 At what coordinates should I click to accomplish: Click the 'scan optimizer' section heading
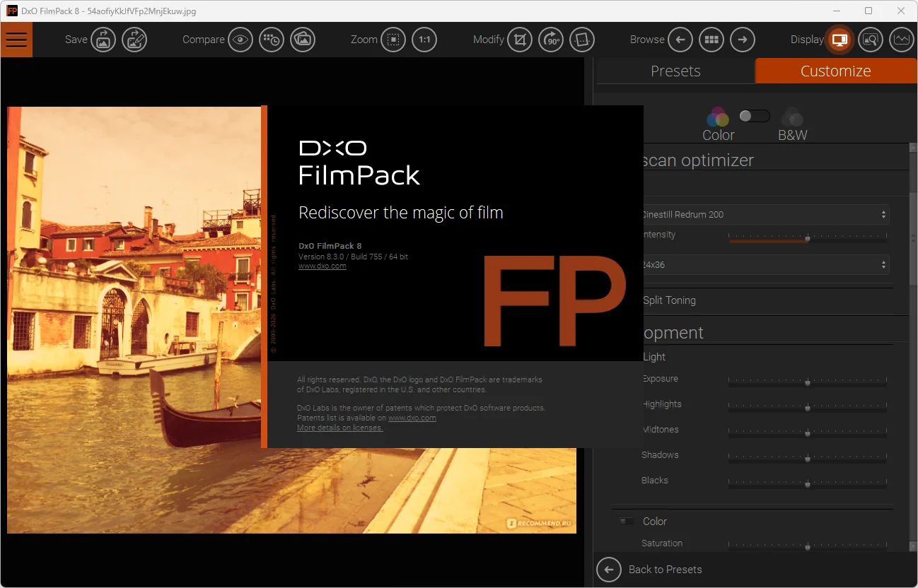pyautogui.click(x=699, y=160)
